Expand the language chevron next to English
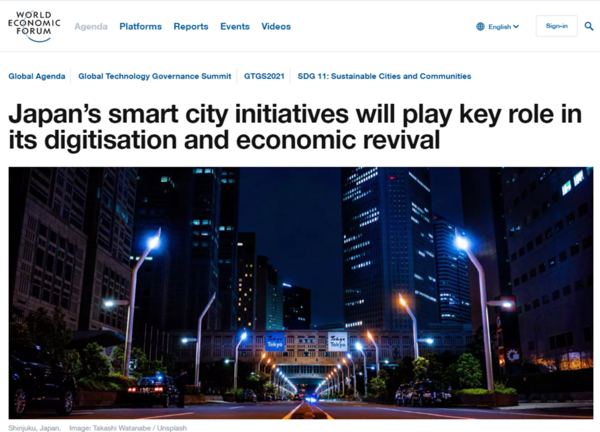600x432 pixels. 516,27
